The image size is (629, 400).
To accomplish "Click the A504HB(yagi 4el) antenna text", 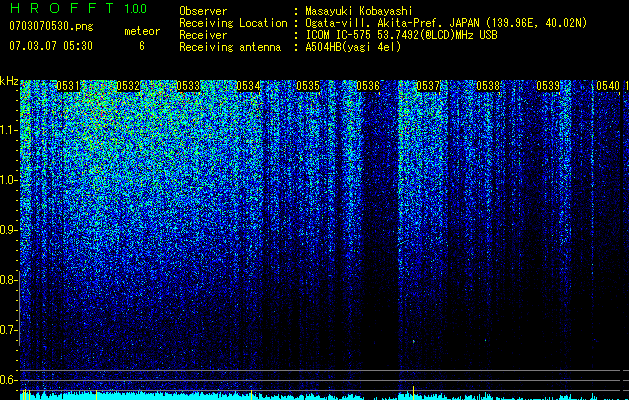I will click(353, 47).
